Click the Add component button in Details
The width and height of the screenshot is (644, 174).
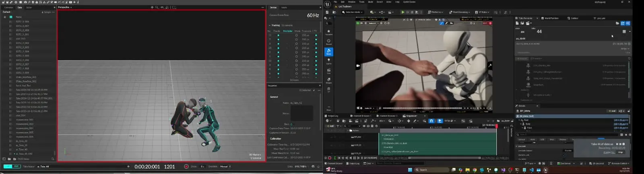click(x=612, y=111)
